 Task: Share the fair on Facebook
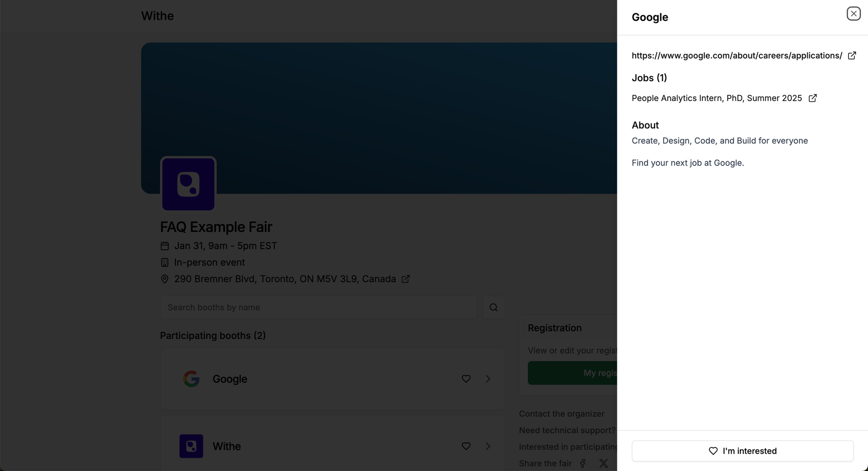tap(583, 463)
